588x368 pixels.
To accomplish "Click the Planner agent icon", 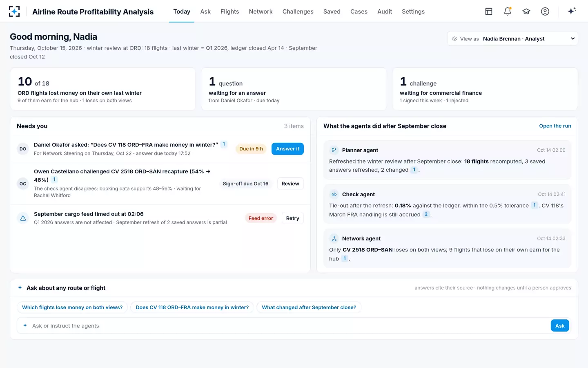I will [x=334, y=150].
